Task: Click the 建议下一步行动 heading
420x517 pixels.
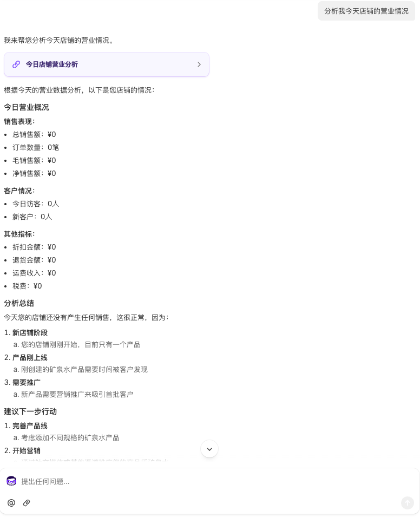Action: pos(30,411)
